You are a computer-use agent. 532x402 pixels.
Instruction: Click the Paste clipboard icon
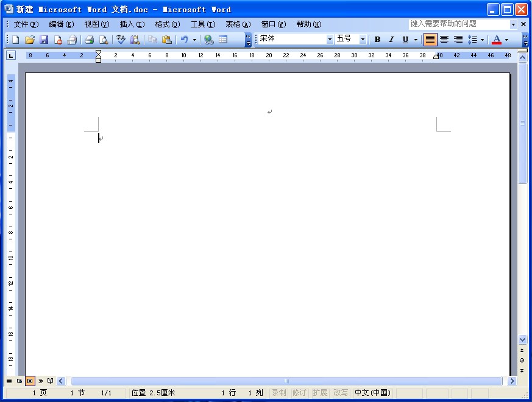tap(166, 40)
